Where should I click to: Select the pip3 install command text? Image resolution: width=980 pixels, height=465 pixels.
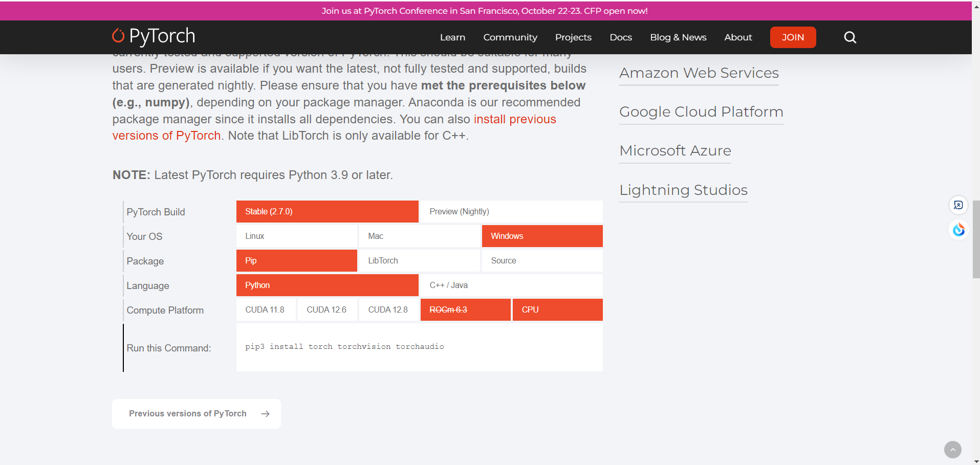344,346
